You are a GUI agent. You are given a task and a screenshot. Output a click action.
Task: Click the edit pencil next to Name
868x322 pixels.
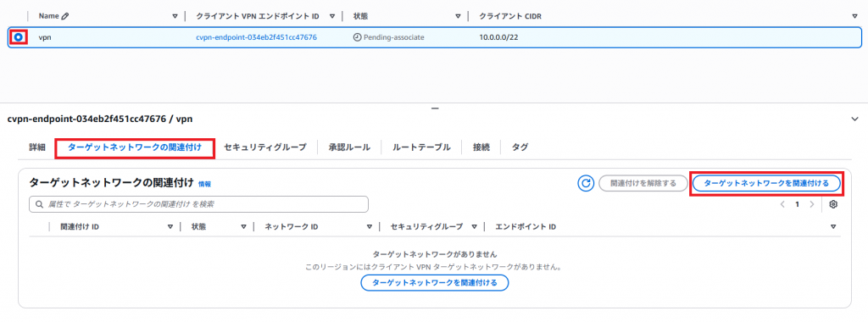[x=65, y=16]
